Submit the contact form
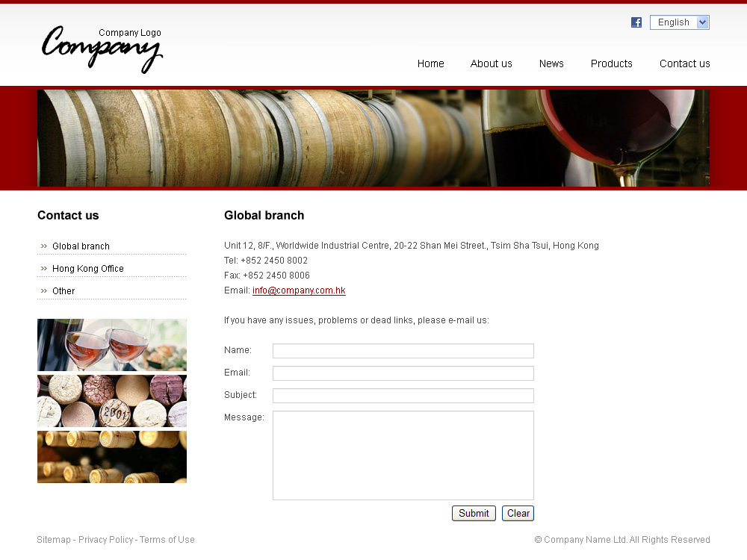Viewport: 747px width, 560px height. [x=474, y=514]
